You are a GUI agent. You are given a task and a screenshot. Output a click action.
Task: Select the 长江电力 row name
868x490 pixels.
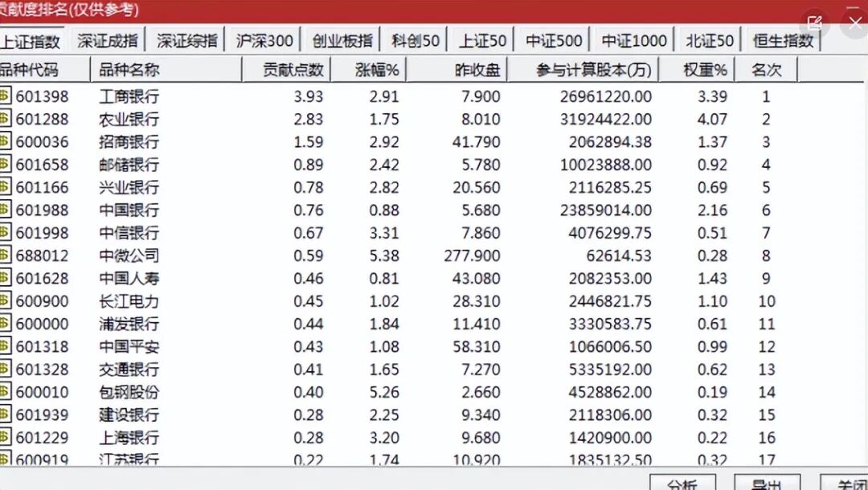129,301
